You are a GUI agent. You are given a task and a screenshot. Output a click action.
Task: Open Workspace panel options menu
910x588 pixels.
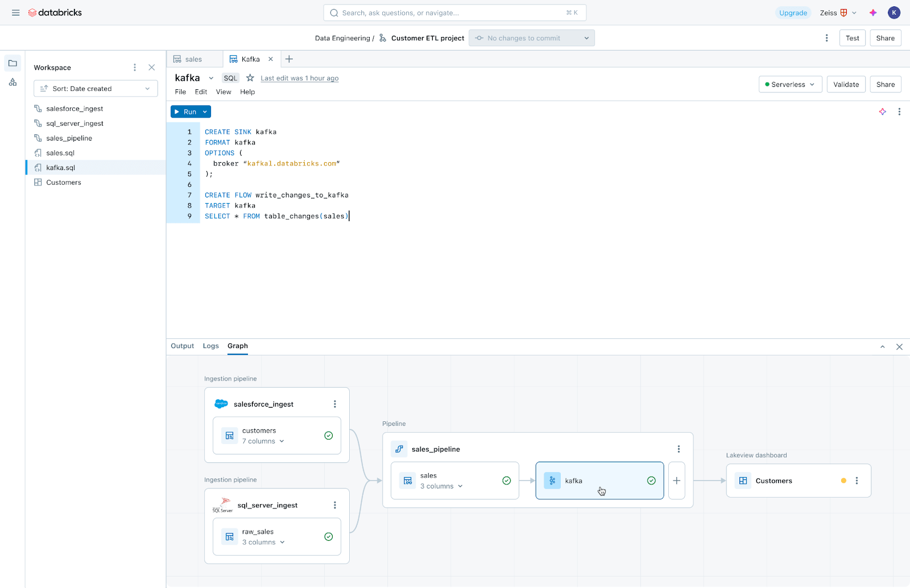[135, 68]
